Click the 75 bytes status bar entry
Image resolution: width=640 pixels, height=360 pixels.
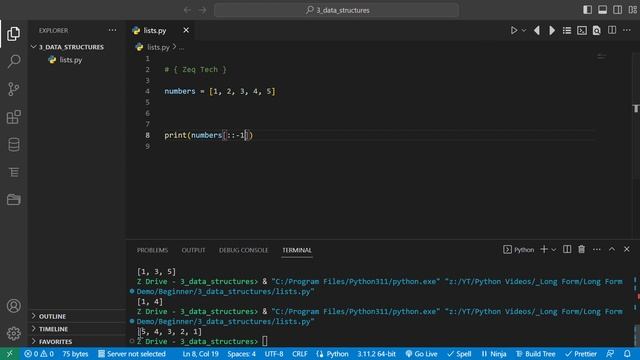75,354
